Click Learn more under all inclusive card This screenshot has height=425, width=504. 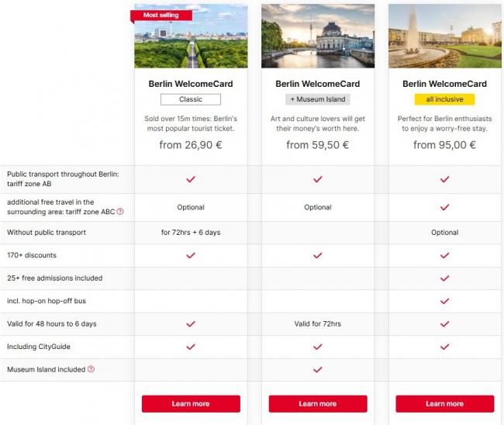coord(445,404)
